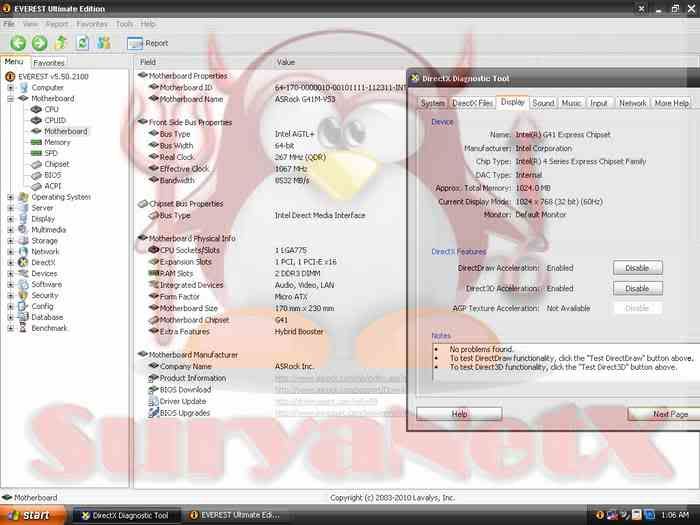Open the System tab in DirectX tool

pos(433,103)
